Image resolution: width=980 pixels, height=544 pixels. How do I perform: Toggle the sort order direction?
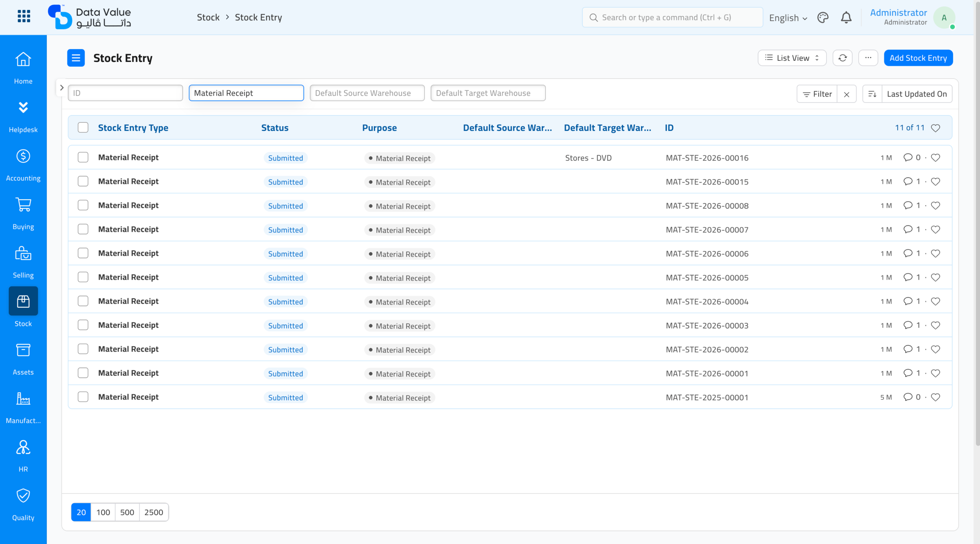click(872, 94)
